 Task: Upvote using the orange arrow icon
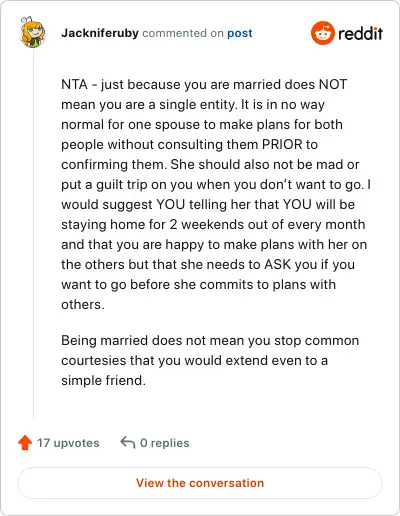pyautogui.click(x=25, y=443)
